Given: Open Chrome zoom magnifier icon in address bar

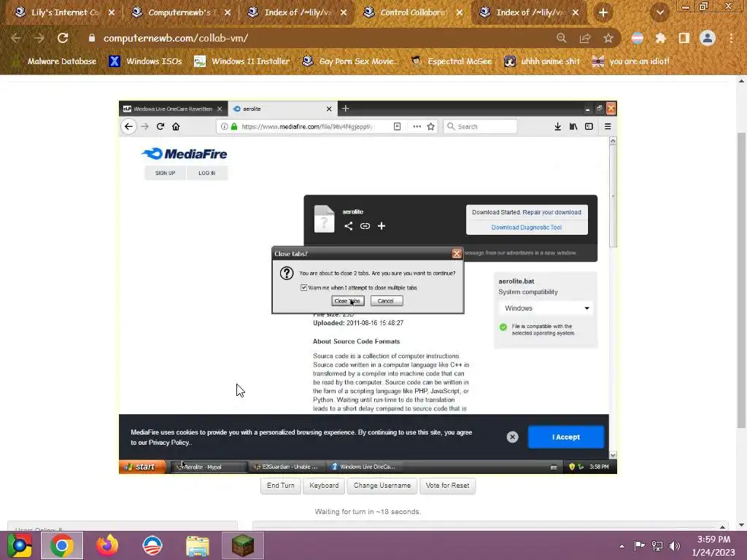Looking at the screenshot, I should 562,38.
